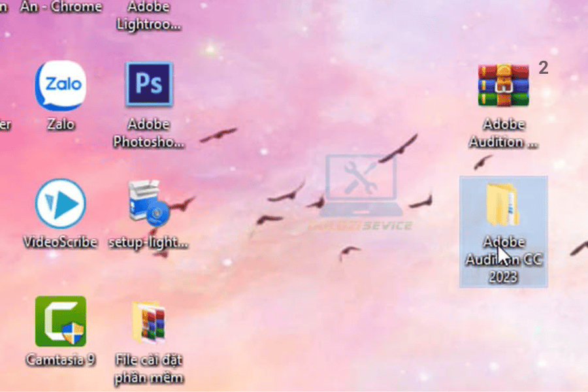The height and width of the screenshot is (392, 588).
Task: Click the 'VideoScribe' text label
Action: click(60, 242)
